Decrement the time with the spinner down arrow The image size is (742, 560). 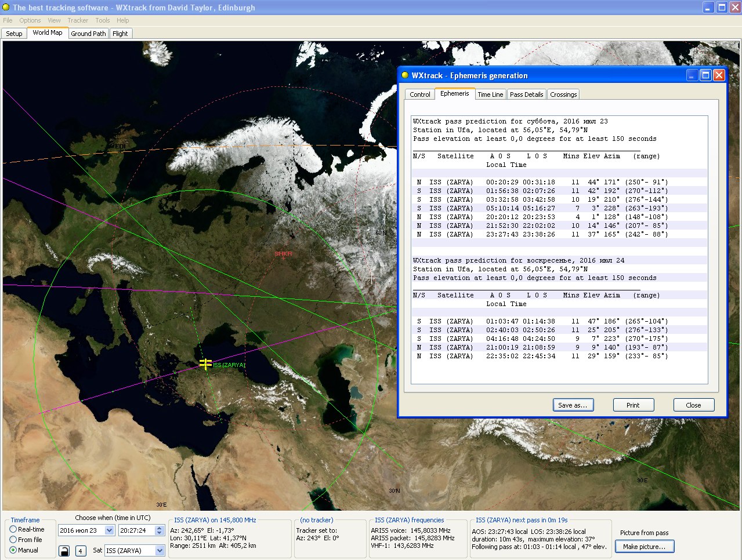click(x=160, y=533)
